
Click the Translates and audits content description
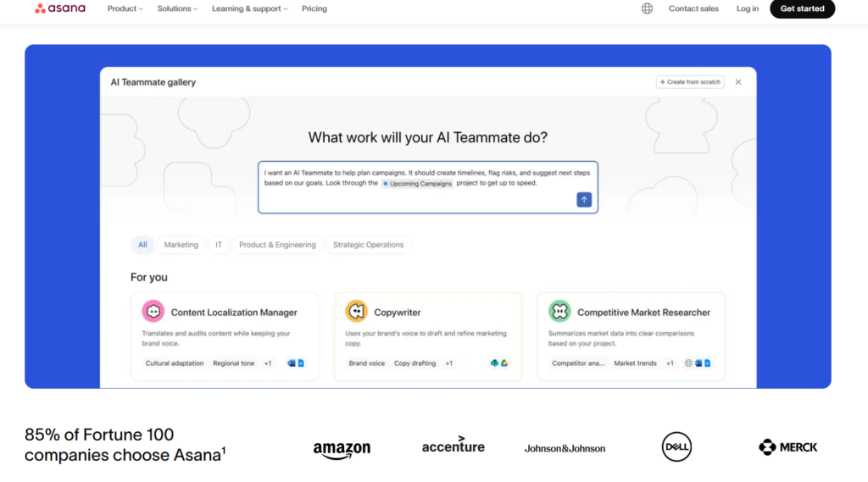point(216,338)
